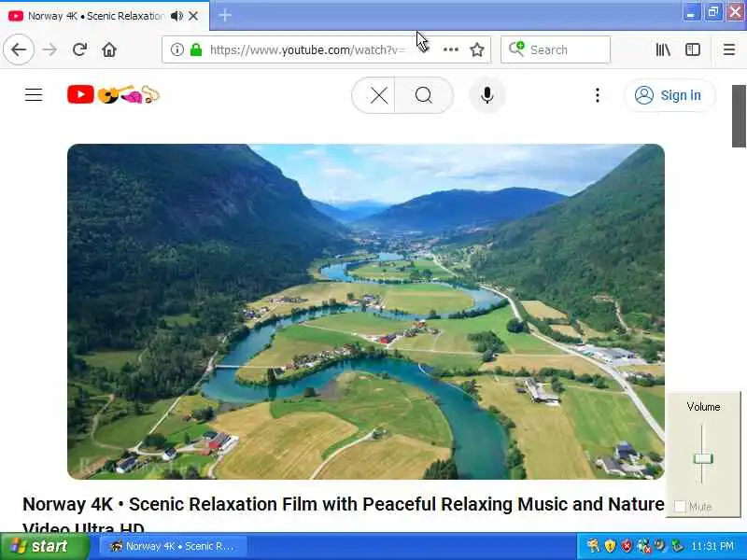Go back with the browser back arrow

coord(19,49)
